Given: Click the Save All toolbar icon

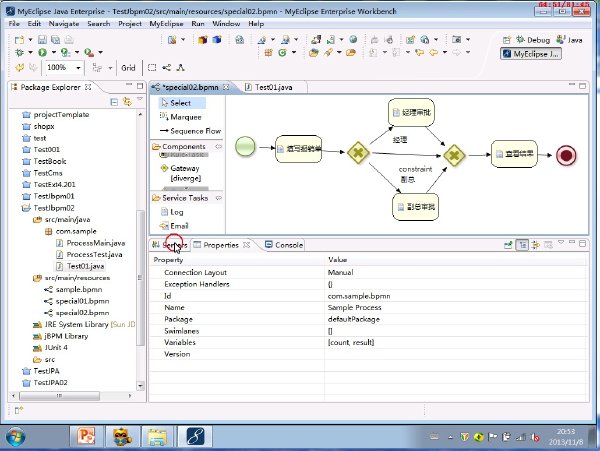Looking at the screenshot, I should [x=55, y=40].
